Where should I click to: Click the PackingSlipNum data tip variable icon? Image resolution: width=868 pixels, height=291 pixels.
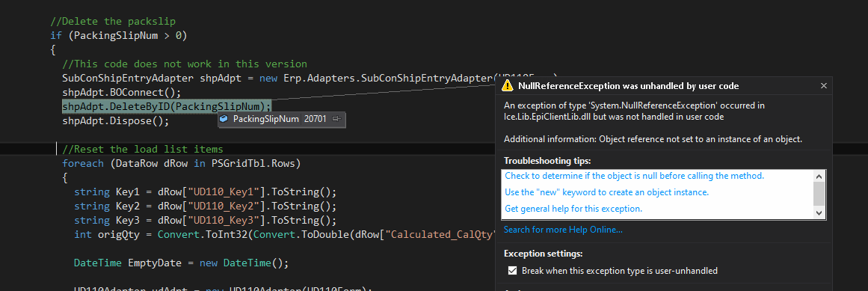pos(224,119)
